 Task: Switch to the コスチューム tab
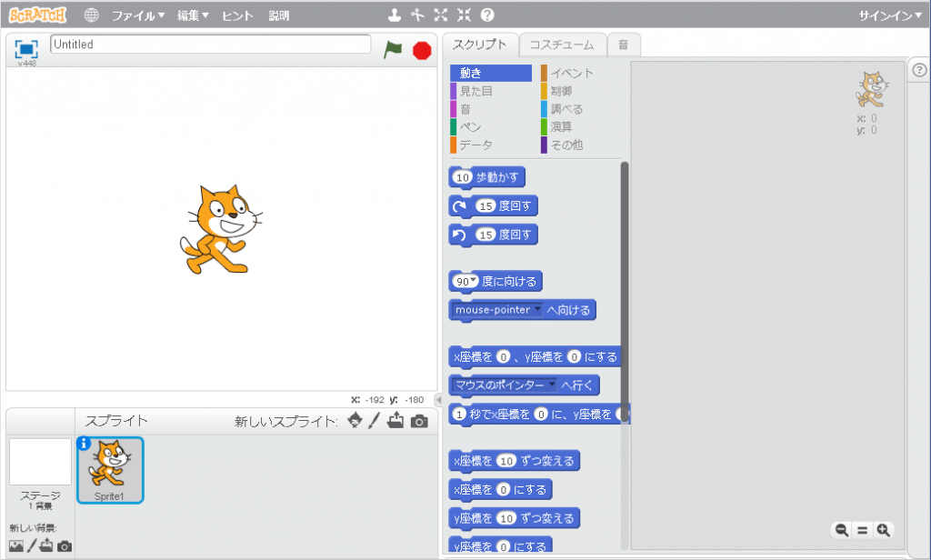(x=562, y=45)
